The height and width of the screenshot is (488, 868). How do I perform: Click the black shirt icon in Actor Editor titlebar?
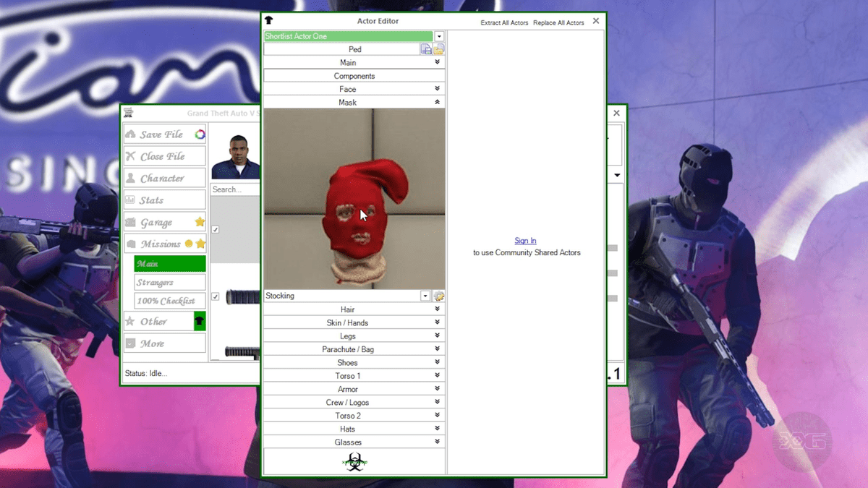point(268,20)
